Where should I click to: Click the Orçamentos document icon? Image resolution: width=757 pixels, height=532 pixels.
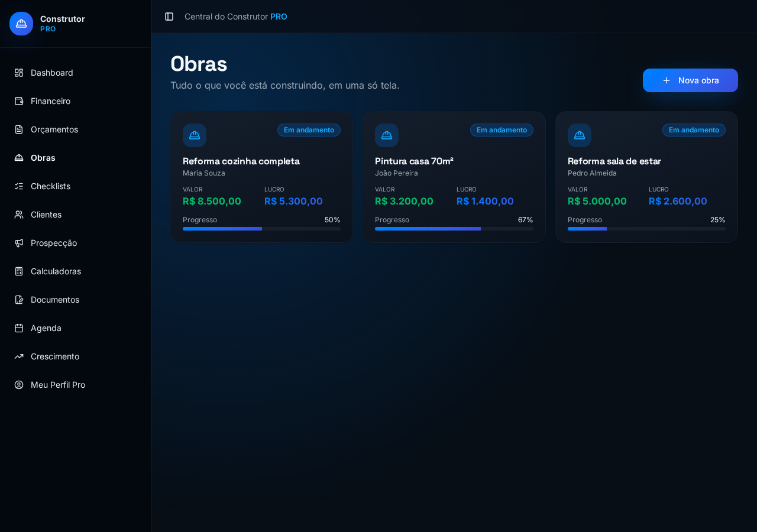tap(19, 129)
